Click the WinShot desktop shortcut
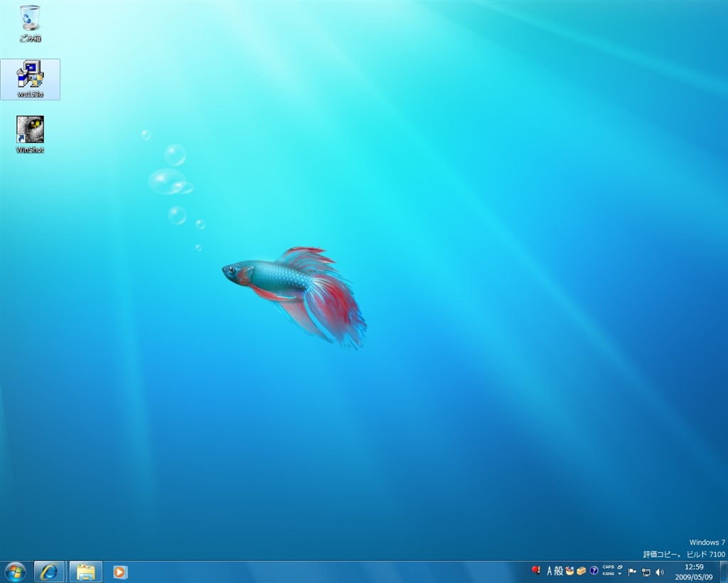Viewport: 728px width, 583px height. point(30,130)
